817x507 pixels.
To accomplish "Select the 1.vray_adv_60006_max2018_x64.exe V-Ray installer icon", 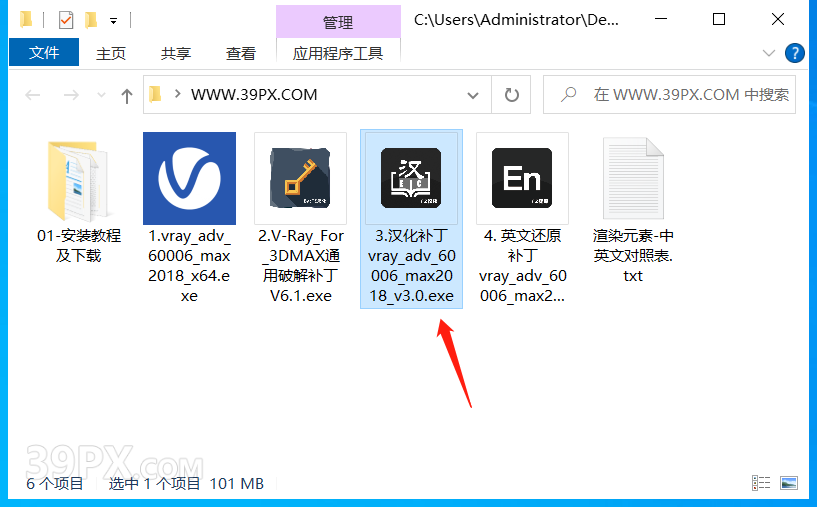I will tap(190, 178).
